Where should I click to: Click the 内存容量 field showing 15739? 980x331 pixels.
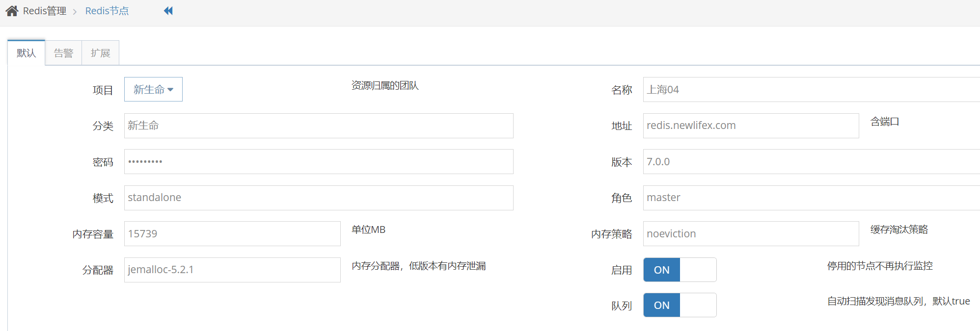pos(232,233)
